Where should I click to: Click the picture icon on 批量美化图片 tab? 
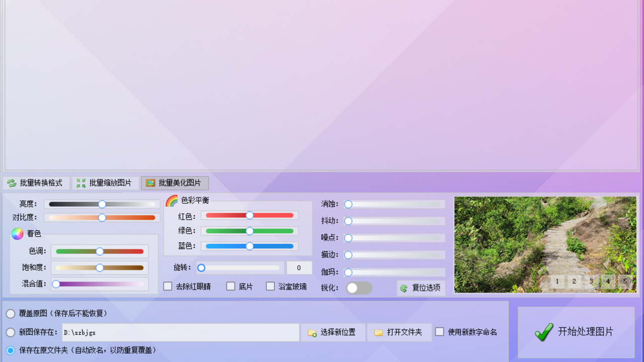pyautogui.click(x=150, y=183)
